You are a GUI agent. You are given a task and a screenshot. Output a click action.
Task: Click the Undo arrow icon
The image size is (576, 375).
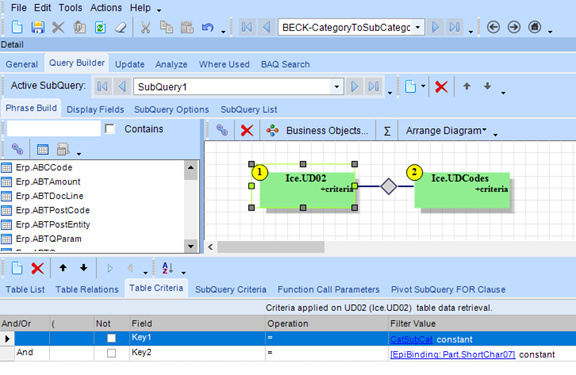(208, 27)
